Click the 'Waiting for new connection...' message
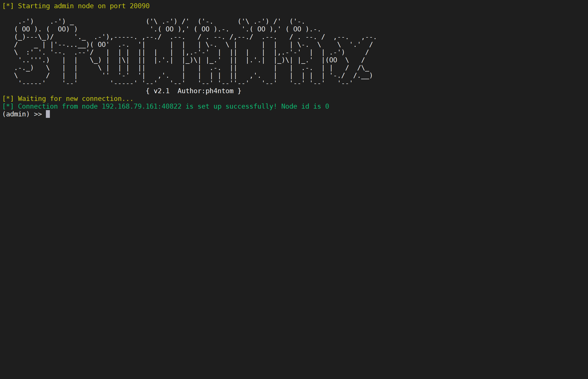Screen dimensions: 588x379 click(76, 99)
